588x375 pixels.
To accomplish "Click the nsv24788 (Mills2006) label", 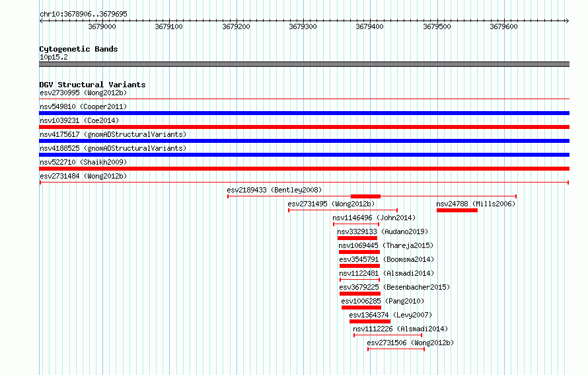I will 476,204.
